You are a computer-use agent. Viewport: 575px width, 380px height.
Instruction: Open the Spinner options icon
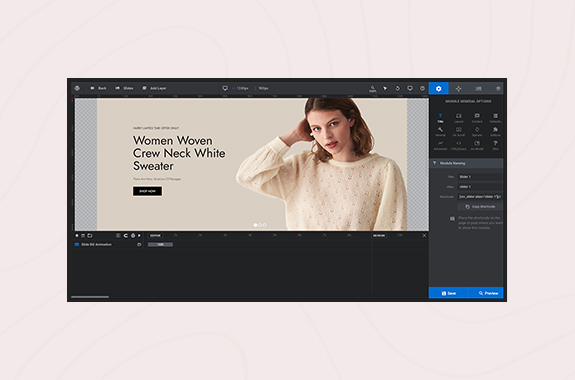[x=477, y=132]
